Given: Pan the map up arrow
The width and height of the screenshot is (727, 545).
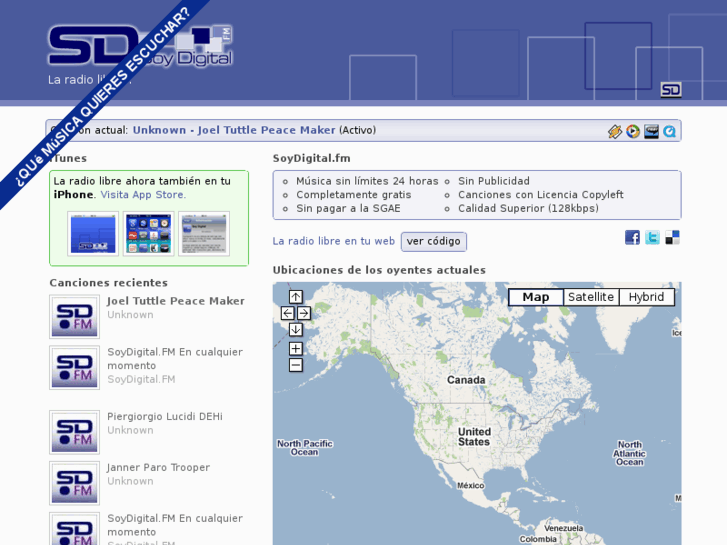Looking at the screenshot, I should 296,296.
